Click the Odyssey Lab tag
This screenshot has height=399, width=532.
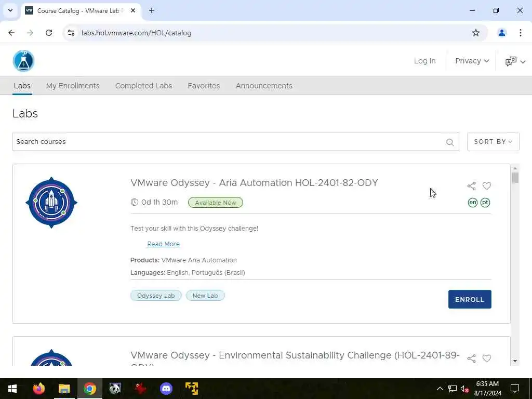[x=156, y=296]
